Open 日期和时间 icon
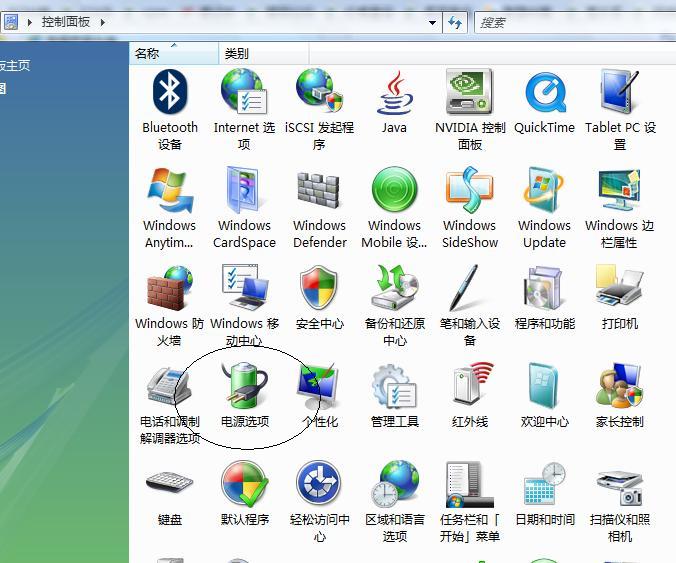Viewport: 676px width, 563px height. click(x=545, y=484)
